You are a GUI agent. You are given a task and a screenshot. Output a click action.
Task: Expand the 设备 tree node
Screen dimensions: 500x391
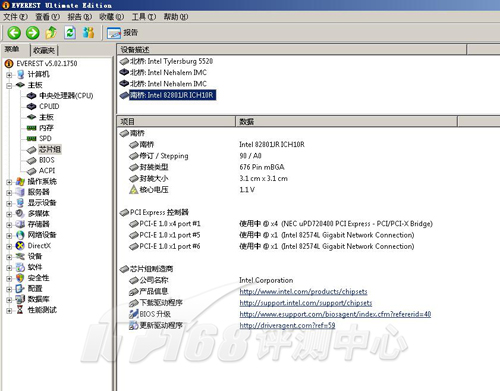pos(9,257)
